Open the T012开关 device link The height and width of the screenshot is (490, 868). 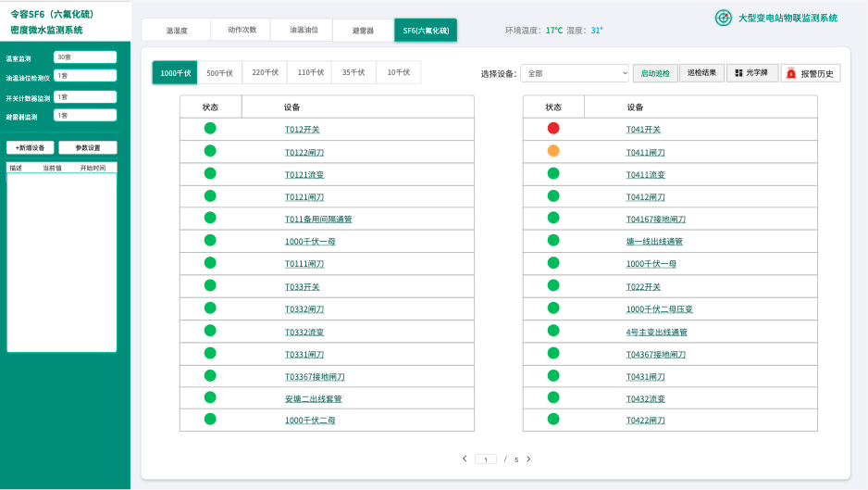tap(303, 130)
